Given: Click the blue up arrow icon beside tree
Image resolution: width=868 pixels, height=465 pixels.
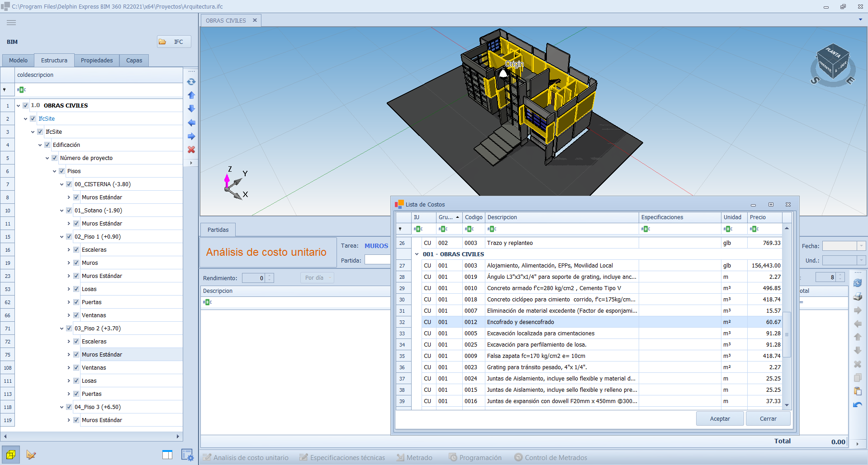Looking at the screenshot, I should [x=191, y=95].
